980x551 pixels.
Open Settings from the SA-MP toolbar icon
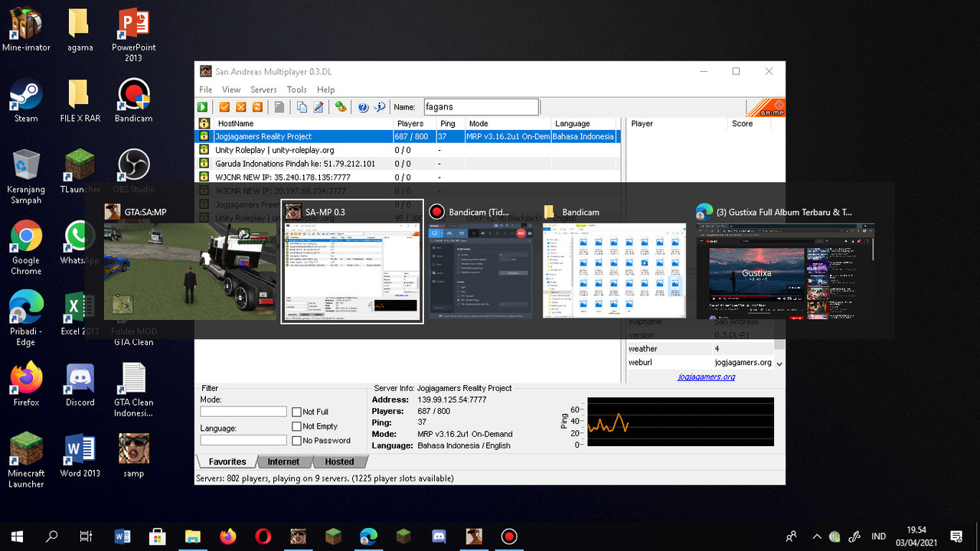(341, 108)
